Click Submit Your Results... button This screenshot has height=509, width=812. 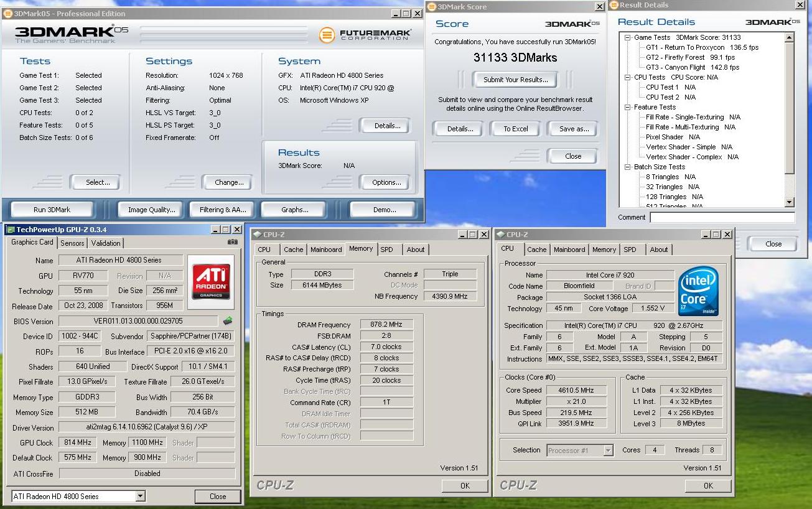515,80
